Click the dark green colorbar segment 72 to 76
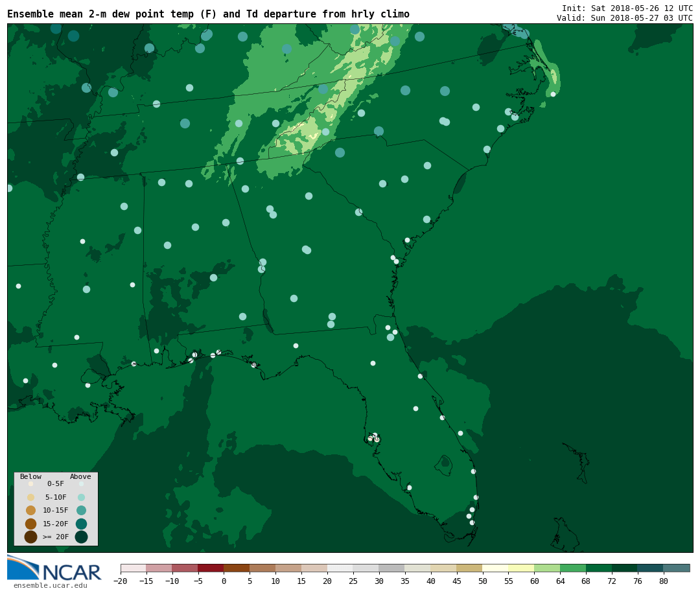The width and height of the screenshot is (700, 593). click(x=625, y=568)
